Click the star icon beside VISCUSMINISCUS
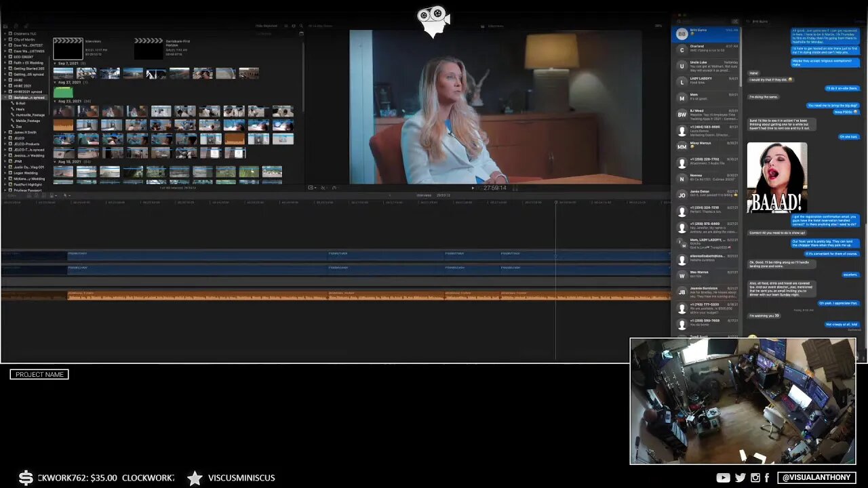Viewport: 868px width, 488px height. 195,478
